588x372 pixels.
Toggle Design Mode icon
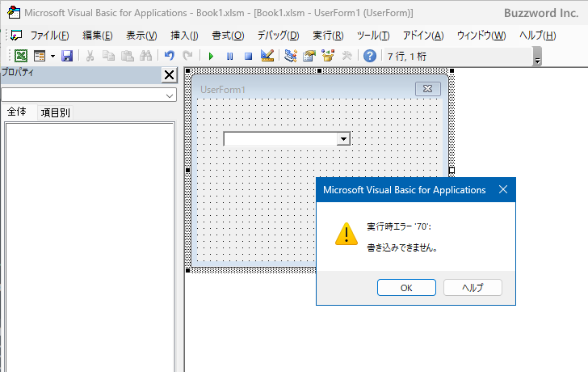click(267, 56)
